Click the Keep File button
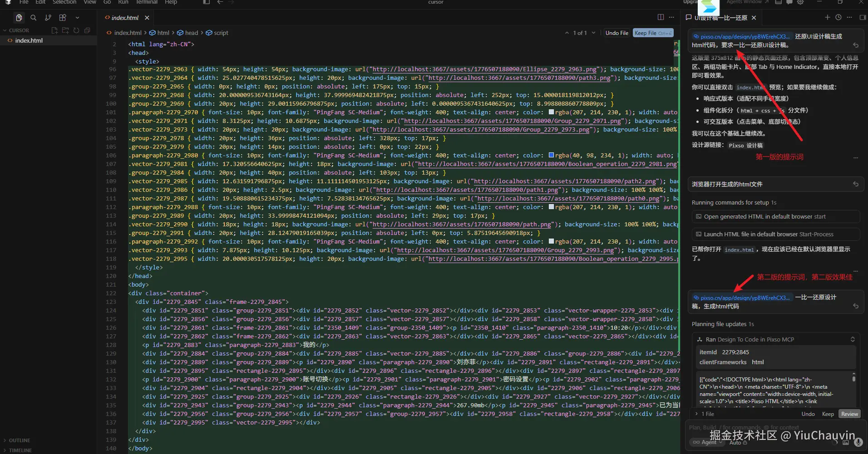Screen dimensions: 868x454 (x=652, y=33)
